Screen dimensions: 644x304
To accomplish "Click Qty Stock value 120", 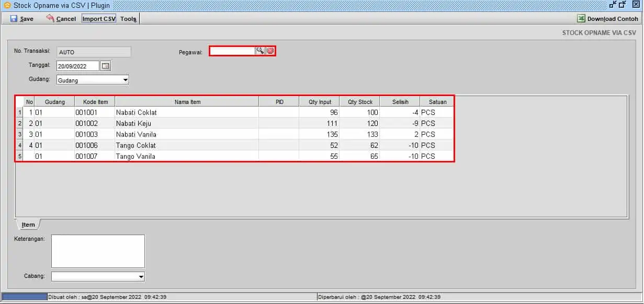I will (360, 123).
